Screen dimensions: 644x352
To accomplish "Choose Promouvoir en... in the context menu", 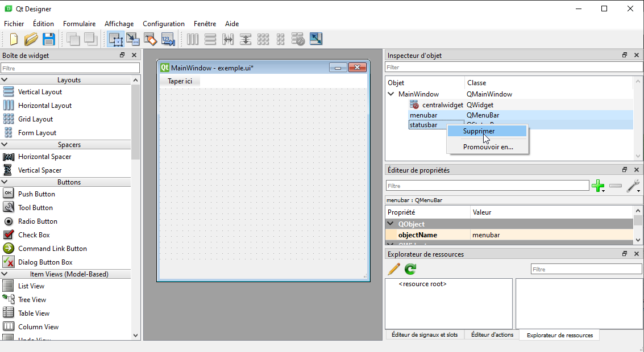I will click(488, 147).
